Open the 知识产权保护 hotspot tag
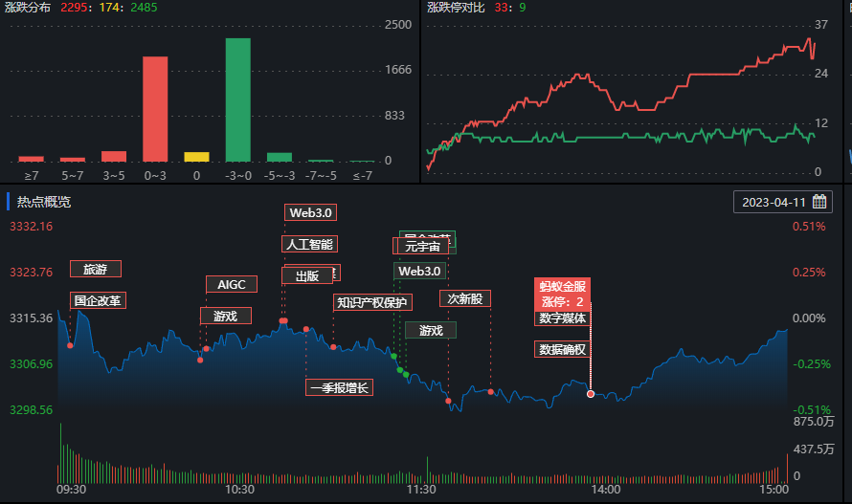Viewport: 852px width, 504px height. tap(372, 302)
